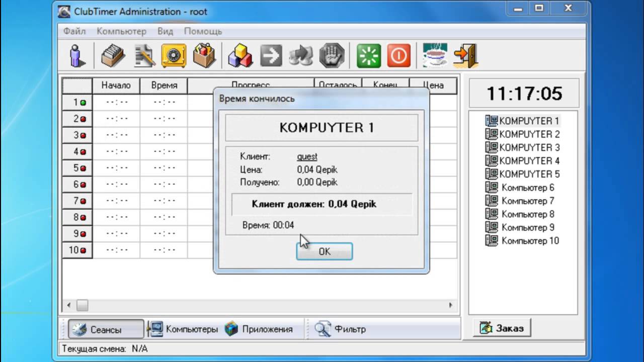The image size is (644, 362).
Task: Click the KOMPUYTER 1 dialog heading
Action: 327,128
